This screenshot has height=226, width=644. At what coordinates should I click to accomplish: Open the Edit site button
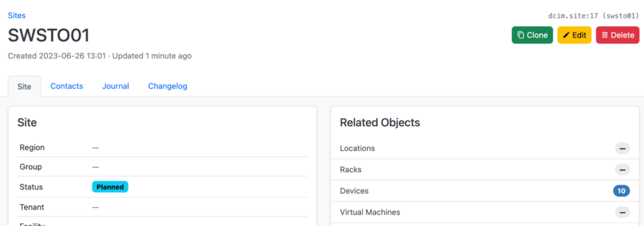click(x=574, y=35)
